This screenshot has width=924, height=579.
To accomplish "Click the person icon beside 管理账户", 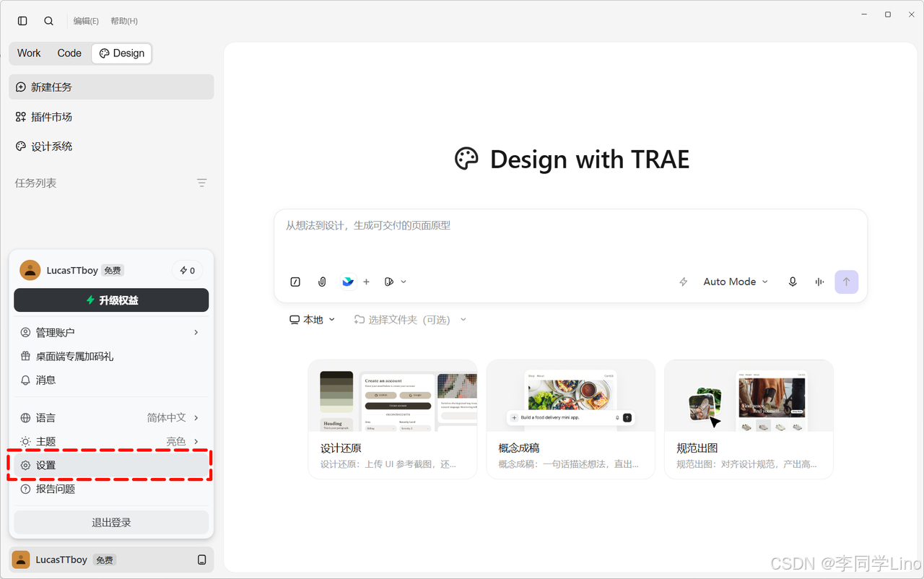I will point(25,332).
